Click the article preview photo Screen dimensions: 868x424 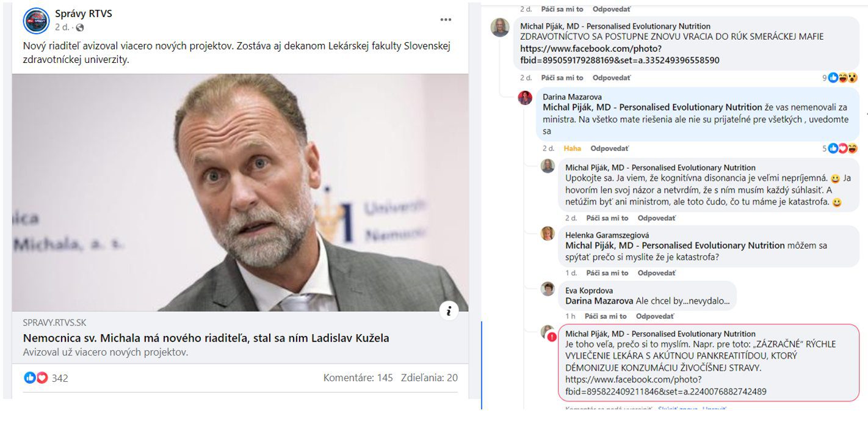240,192
